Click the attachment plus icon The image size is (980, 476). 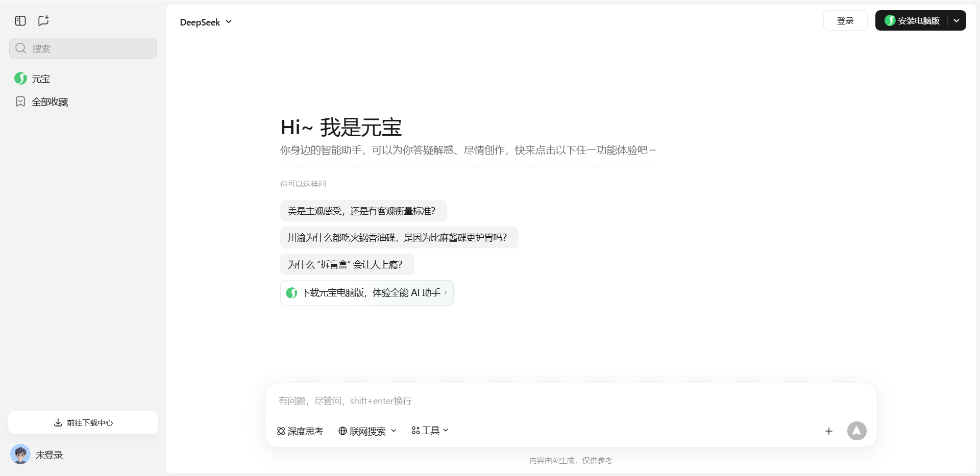pyautogui.click(x=829, y=431)
